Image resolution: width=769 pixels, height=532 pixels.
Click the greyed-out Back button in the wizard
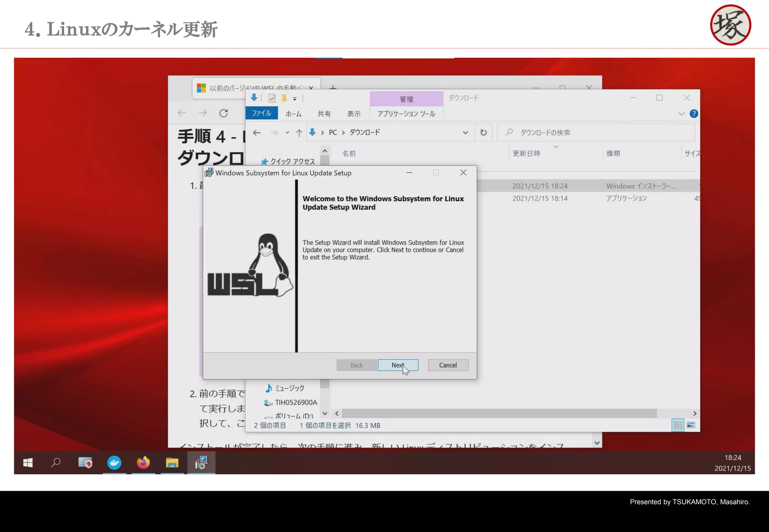click(x=356, y=365)
